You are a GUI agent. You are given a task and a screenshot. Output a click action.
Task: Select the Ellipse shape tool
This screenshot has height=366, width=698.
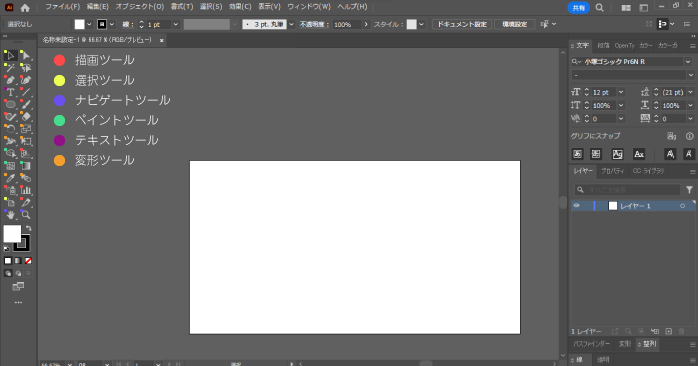[10, 105]
